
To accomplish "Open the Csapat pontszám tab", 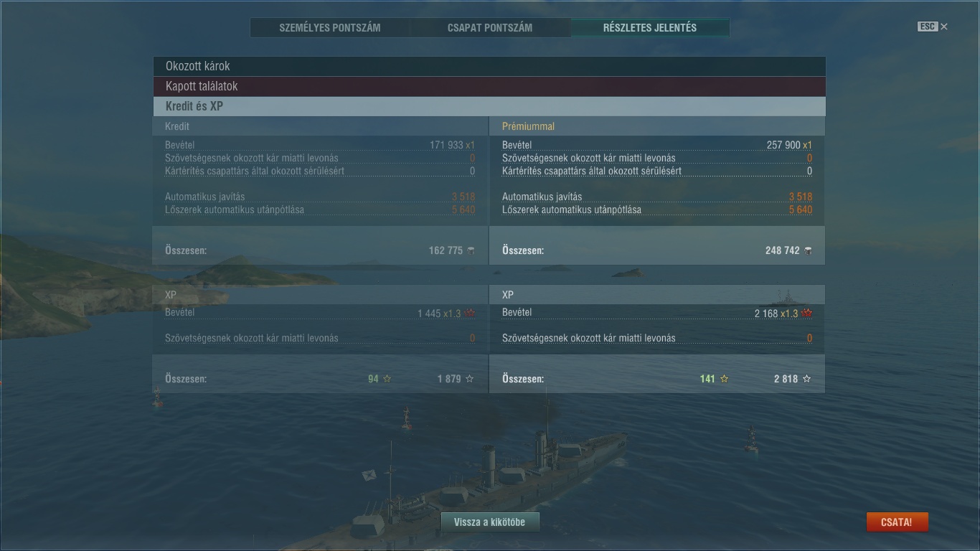I will click(x=490, y=28).
